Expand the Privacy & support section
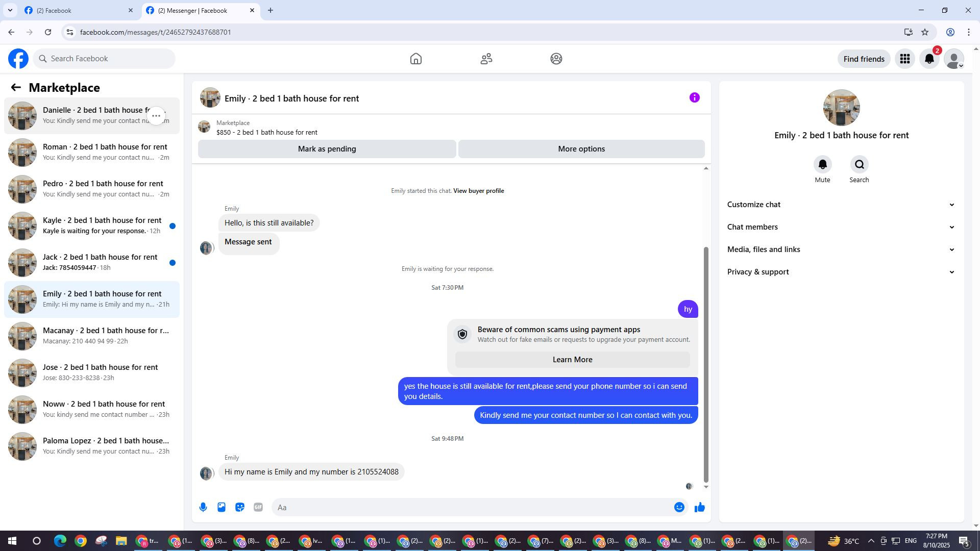 click(841, 272)
